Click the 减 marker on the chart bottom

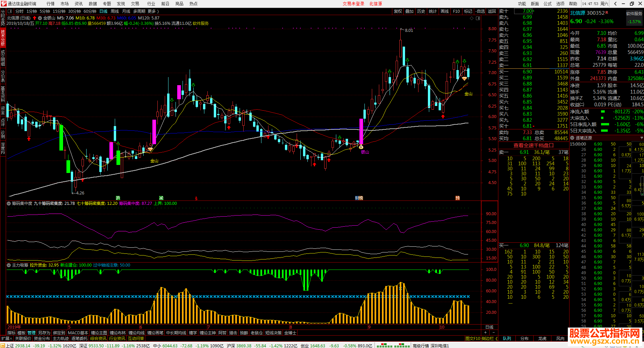(x=161, y=198)
